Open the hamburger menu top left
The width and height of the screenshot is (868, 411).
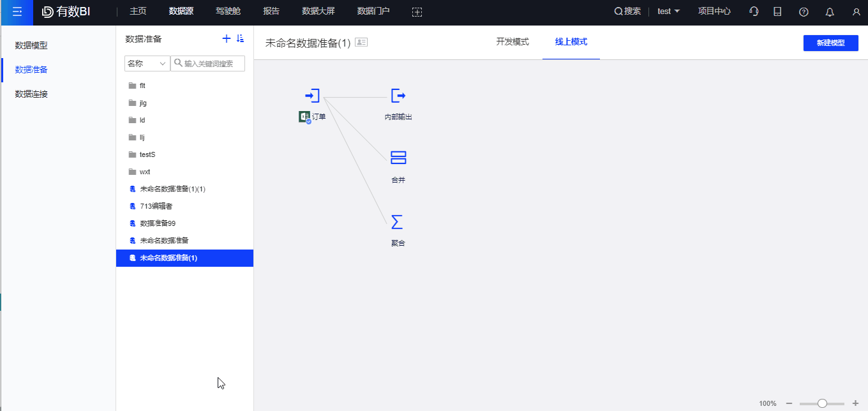coord(16,12)
